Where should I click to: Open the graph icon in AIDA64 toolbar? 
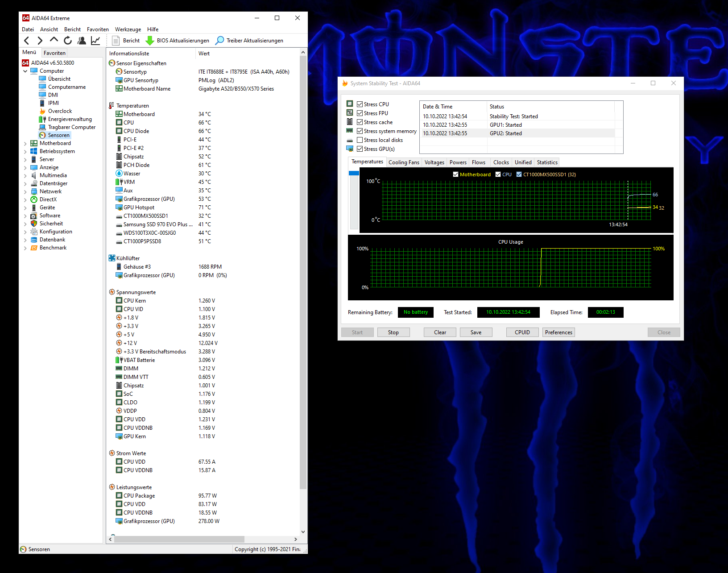[x=95, y=41]
